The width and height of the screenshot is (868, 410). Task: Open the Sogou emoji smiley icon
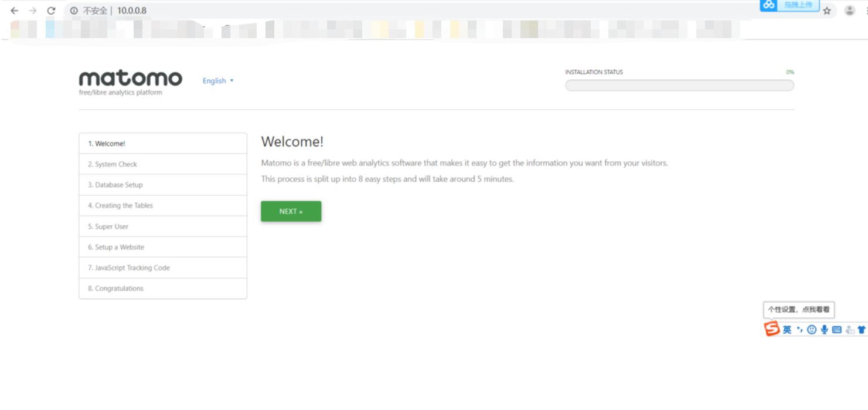(x=812, y=330)
